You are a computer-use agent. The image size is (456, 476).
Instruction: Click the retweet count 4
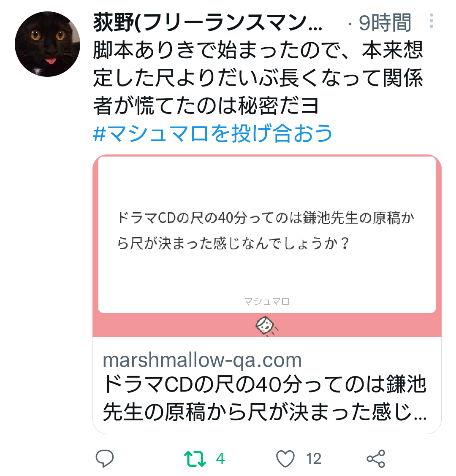[220, 458]
